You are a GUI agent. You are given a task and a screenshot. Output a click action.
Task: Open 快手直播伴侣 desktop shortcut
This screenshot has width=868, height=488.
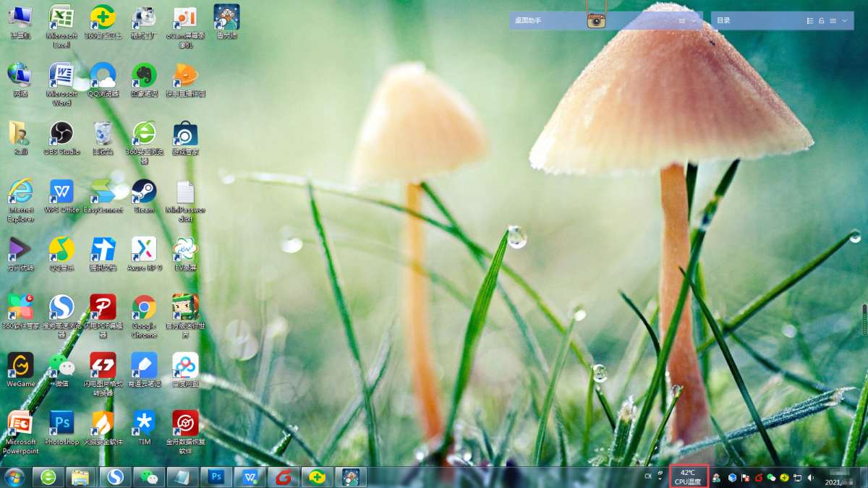tap(185, 80)
